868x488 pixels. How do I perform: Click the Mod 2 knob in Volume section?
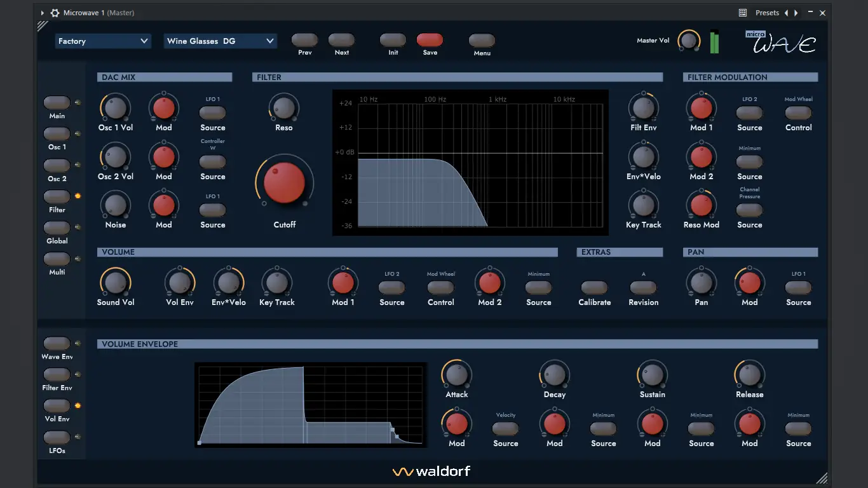pyautogui.click(x=490, y=282)
